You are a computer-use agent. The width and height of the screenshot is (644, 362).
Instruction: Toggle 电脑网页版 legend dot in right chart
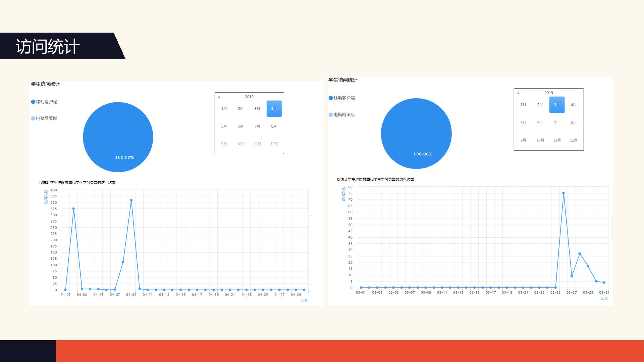331,115
